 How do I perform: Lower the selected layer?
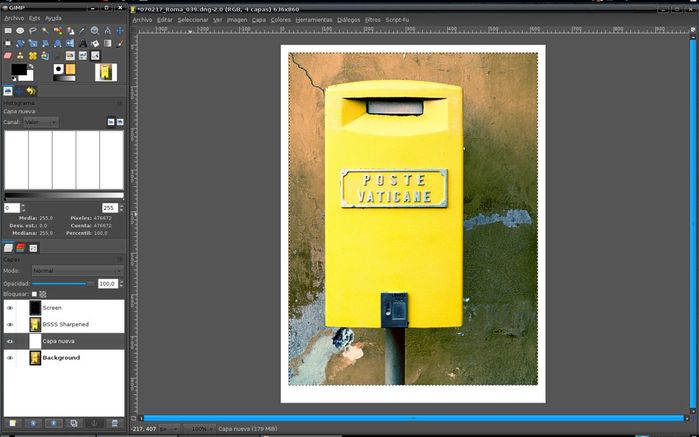point(53,423)
